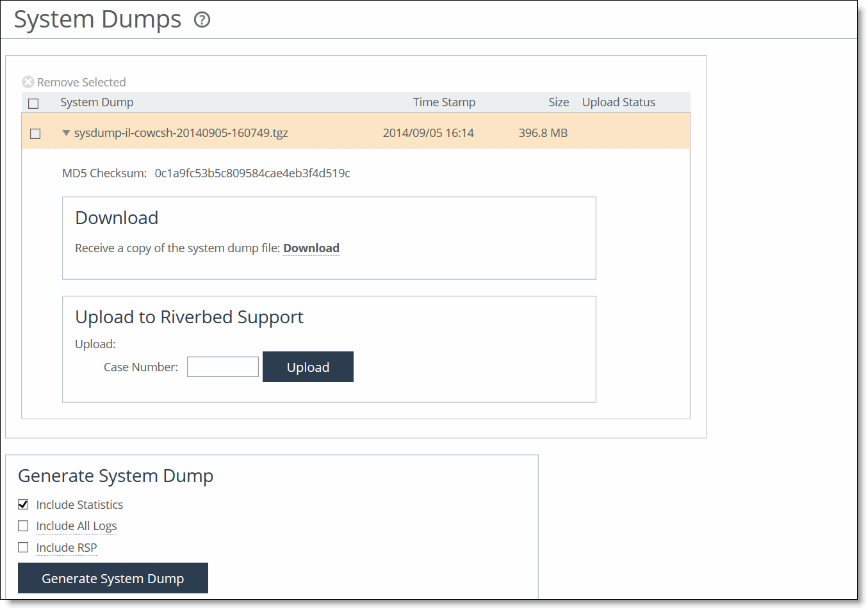Enable the Include RSP option
The width and height of the screenshot is (868, 610).
coord(23,547)
